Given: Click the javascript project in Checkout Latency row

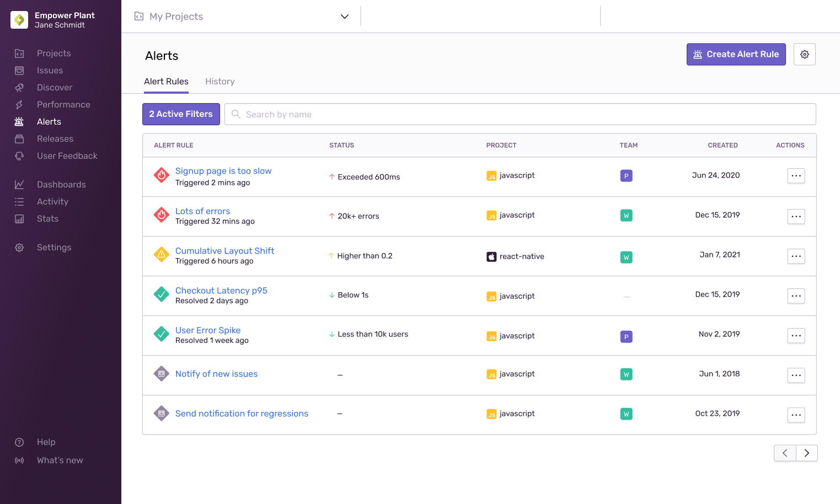Looking at the screenshot, I should pos(511,296).
